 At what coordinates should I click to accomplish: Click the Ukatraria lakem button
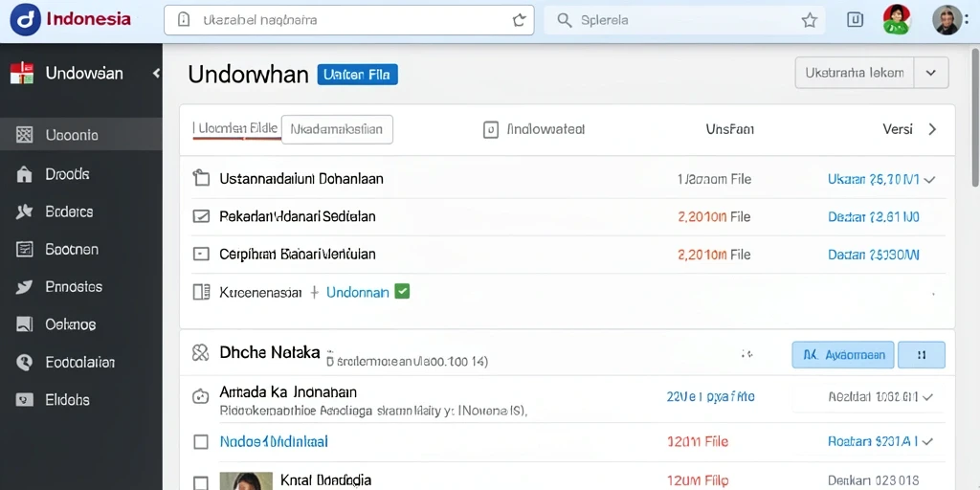[855, 73]
